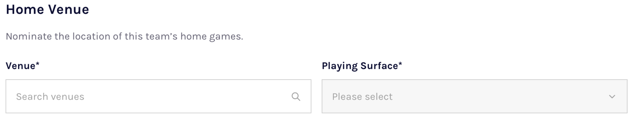
Task: Click the 'Search venues' placeholder text
Action: [50, 97]
